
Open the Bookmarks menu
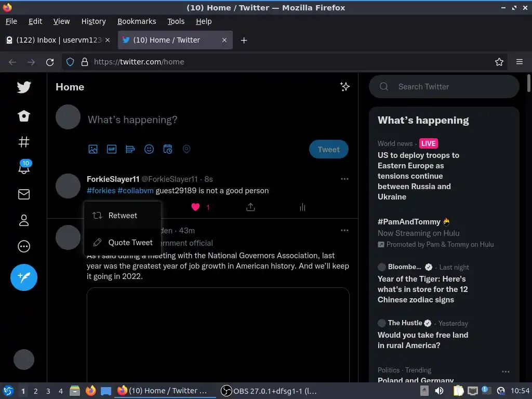tap(137, 21)
